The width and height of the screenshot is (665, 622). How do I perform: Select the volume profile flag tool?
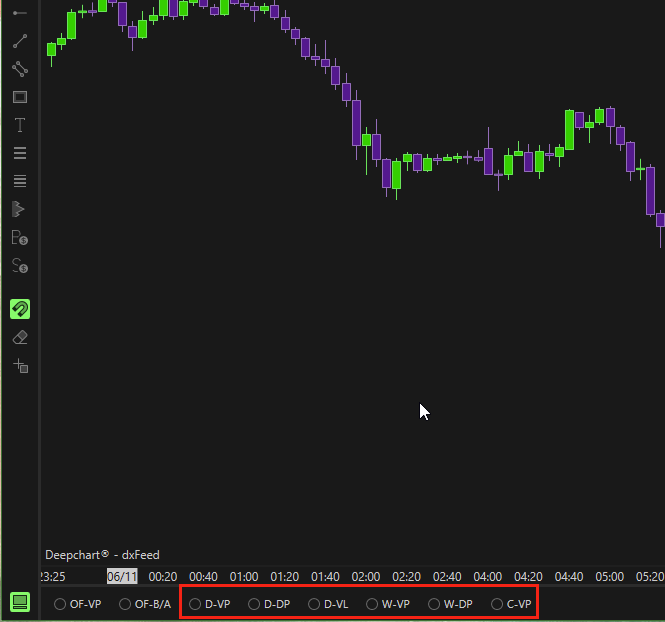[x=18, y=209]
